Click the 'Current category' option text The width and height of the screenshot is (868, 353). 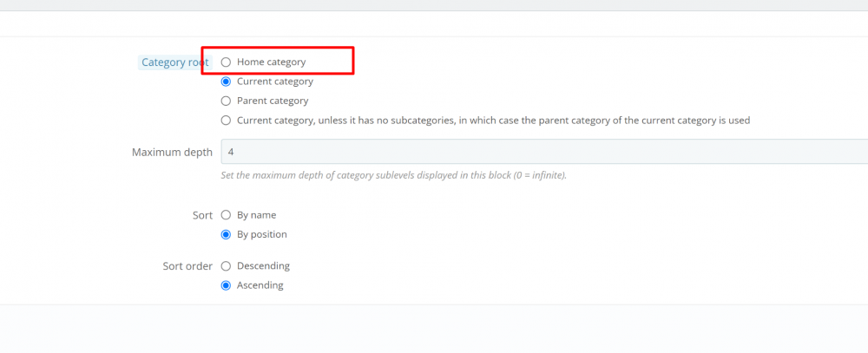274,82
